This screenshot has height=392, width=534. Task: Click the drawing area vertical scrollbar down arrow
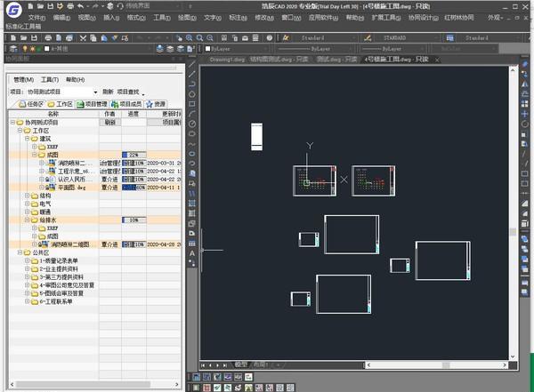pos(513,356)
